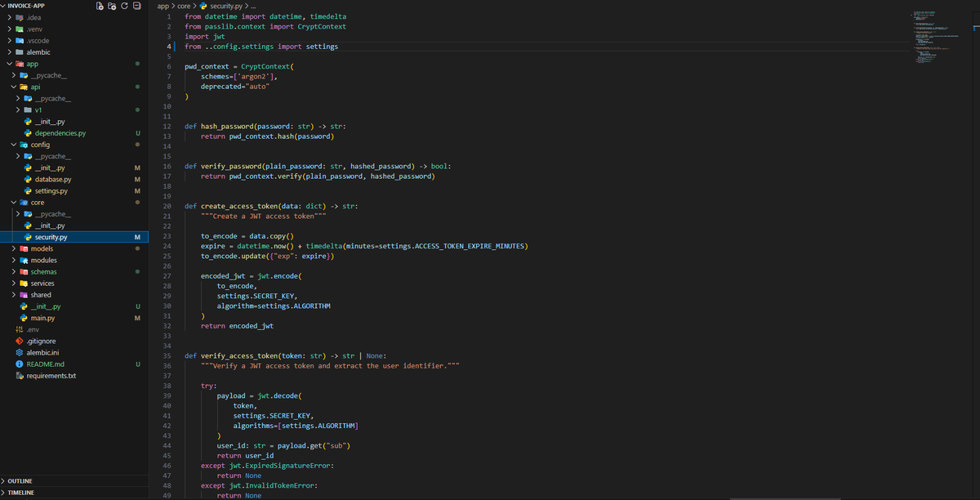This screenshot has width=980, height=500.
Task: Click the Python icon beside database.py
Action: (29, 179)
